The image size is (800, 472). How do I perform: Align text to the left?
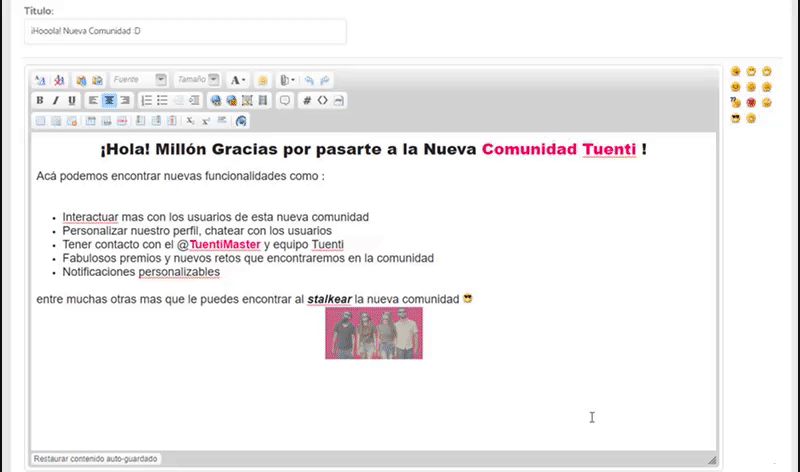(93, 101)
